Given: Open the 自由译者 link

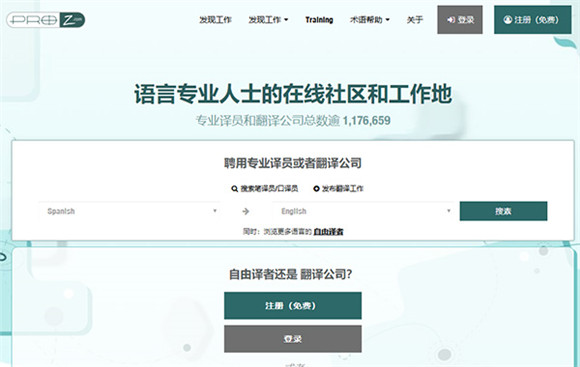Looking at the screenshot, I should pyautogui.click(x=328, y=232).
